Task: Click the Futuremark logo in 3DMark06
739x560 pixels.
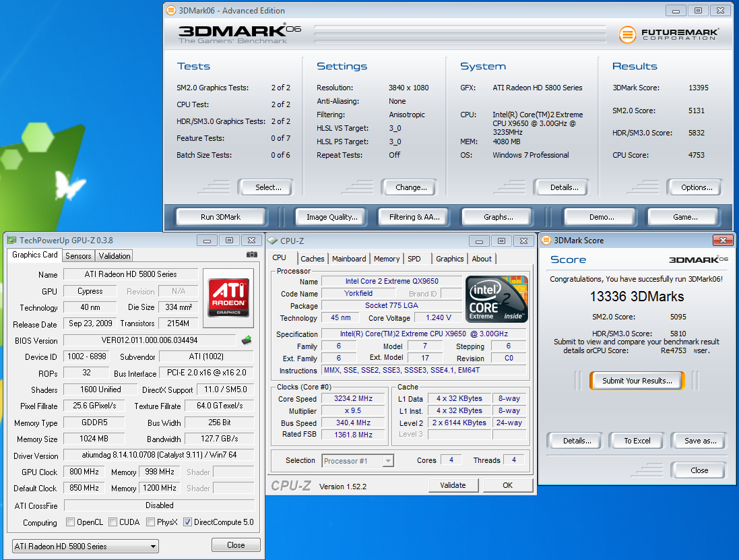Action: [669, 34]
